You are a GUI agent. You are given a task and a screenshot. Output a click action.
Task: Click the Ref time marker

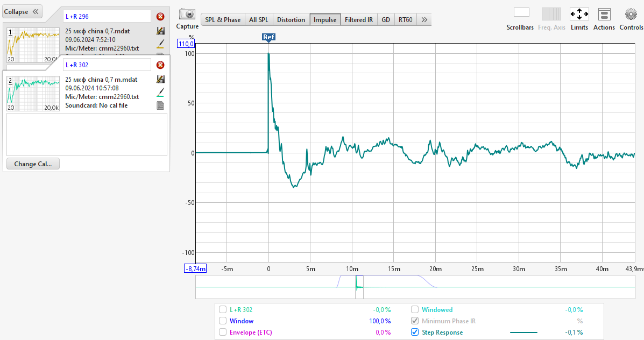point(268,37)
